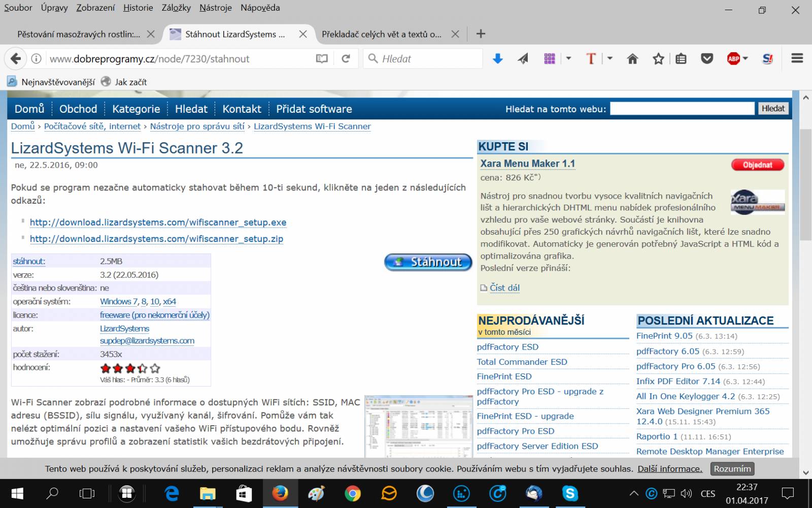Switch to Chrome on the taskbar
This screenshot has width=812, height=508.
point(352,493)
